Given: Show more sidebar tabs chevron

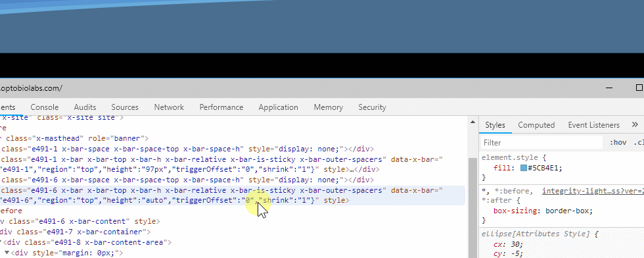Looking at the screenshot, I should tap(635, 124).
